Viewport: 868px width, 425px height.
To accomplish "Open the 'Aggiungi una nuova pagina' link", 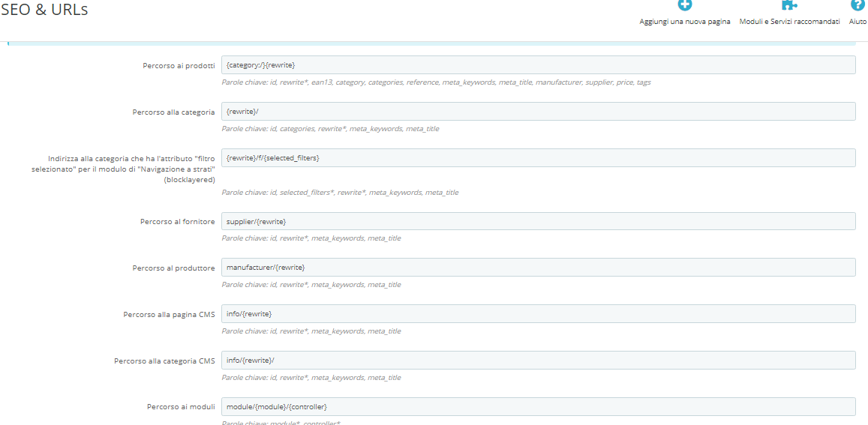I will (x=685, y=22).
